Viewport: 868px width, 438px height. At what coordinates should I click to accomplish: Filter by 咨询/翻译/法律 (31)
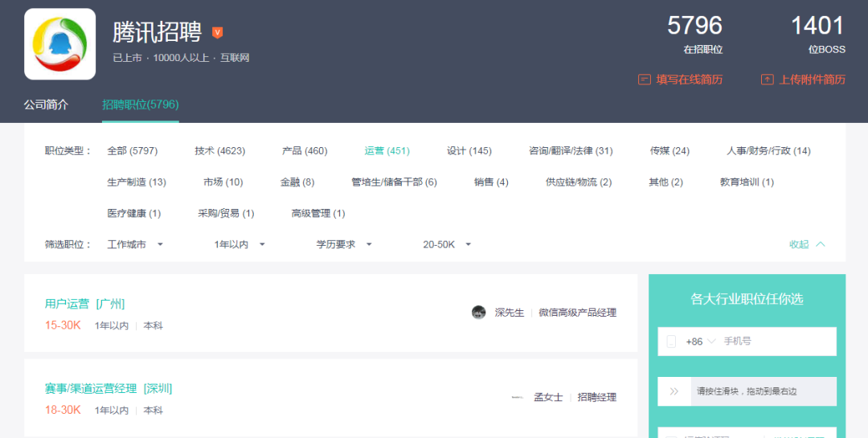click(x=571, y=150)
